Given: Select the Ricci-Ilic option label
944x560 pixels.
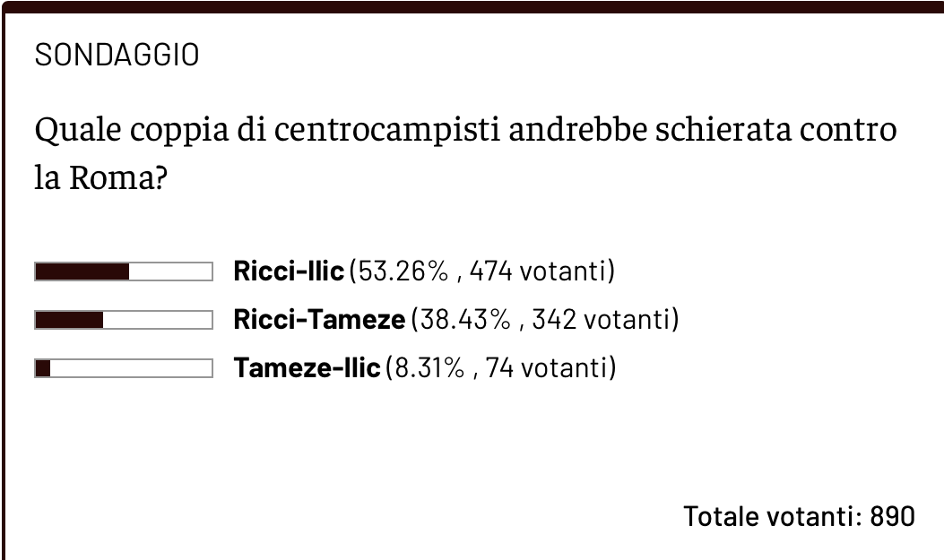Looking at the screenshot, I should pos(289,271).
